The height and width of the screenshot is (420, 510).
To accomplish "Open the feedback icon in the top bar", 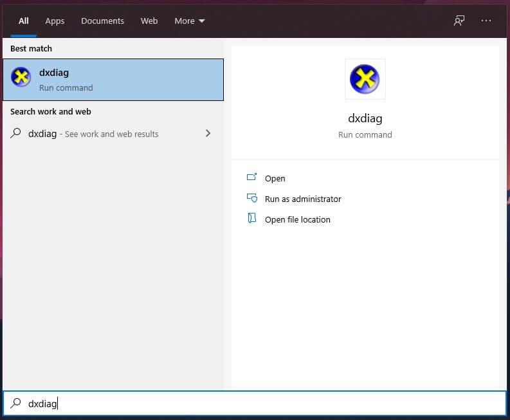I will point(459,21).
